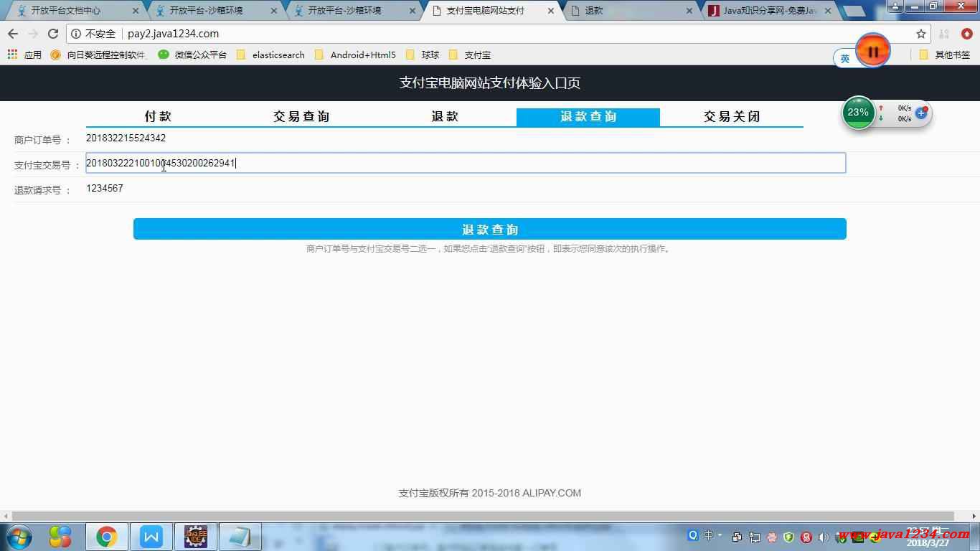The width and height of the screenshot is (980, 551).
Task: Open the Windows Start orb
Action: click(x=17, y=537)
